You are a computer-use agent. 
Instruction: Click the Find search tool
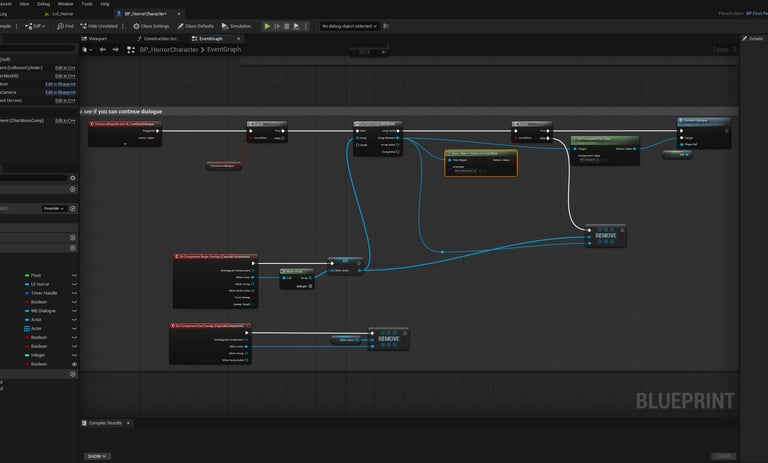pos(65,26)
